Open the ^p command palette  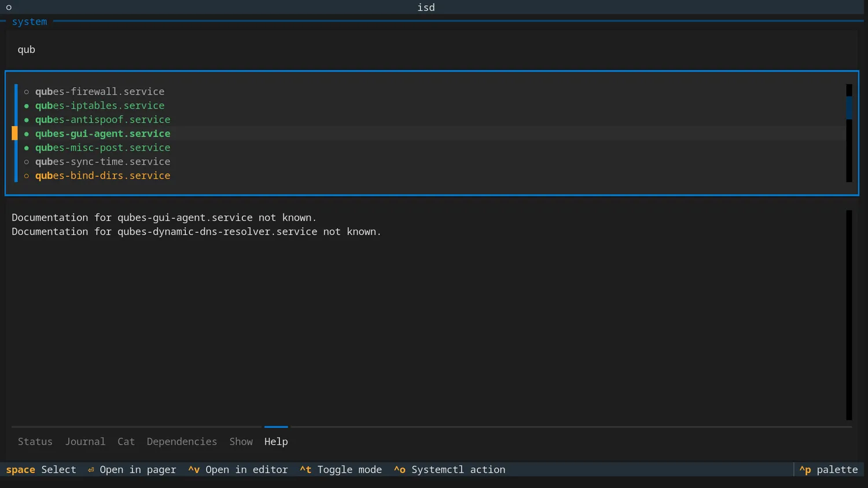coord(829,469)
